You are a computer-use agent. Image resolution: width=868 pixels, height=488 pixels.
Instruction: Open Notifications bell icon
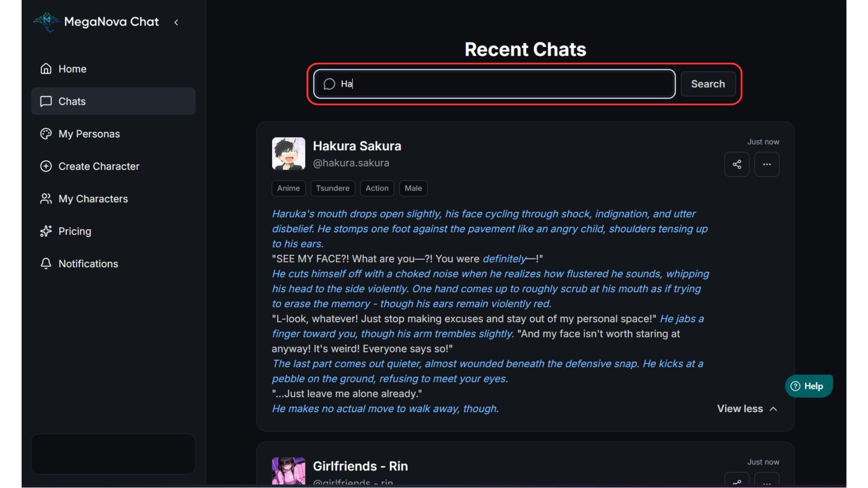click(46, 264)
